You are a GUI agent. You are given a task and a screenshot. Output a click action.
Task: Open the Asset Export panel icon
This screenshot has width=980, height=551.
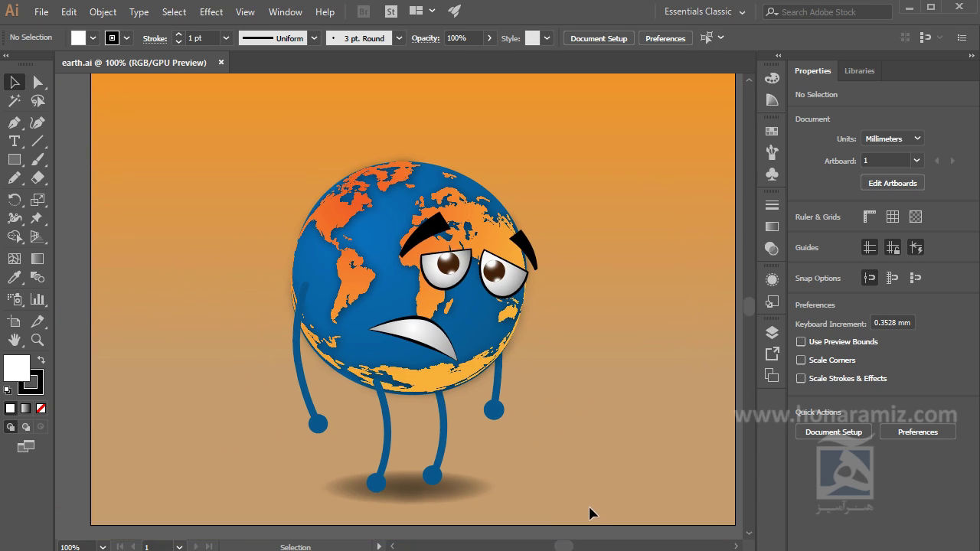772,354
